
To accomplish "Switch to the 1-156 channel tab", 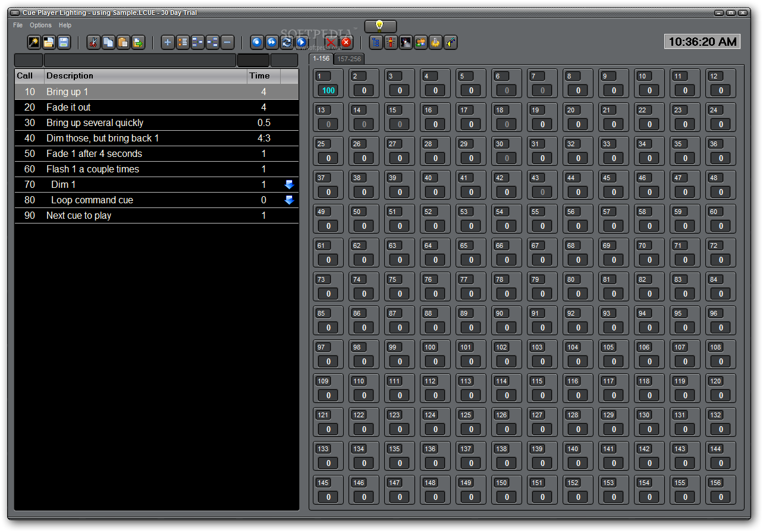I will [321, 58].
